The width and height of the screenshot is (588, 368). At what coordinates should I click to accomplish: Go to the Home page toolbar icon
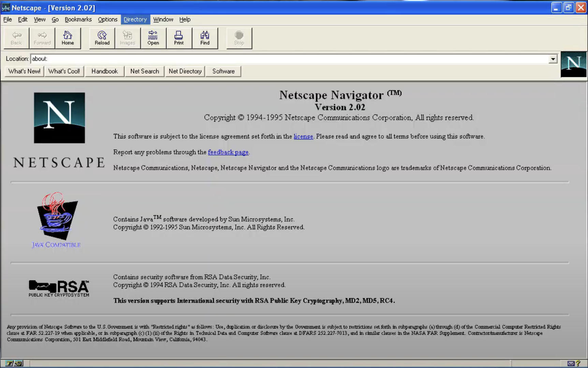68,38
